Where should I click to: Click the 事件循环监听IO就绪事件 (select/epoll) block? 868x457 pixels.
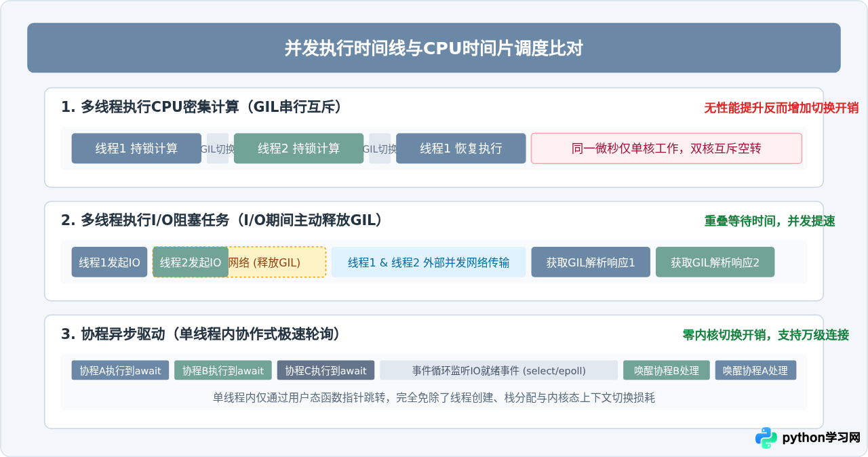pyautogui.click(x=498, y=370)
